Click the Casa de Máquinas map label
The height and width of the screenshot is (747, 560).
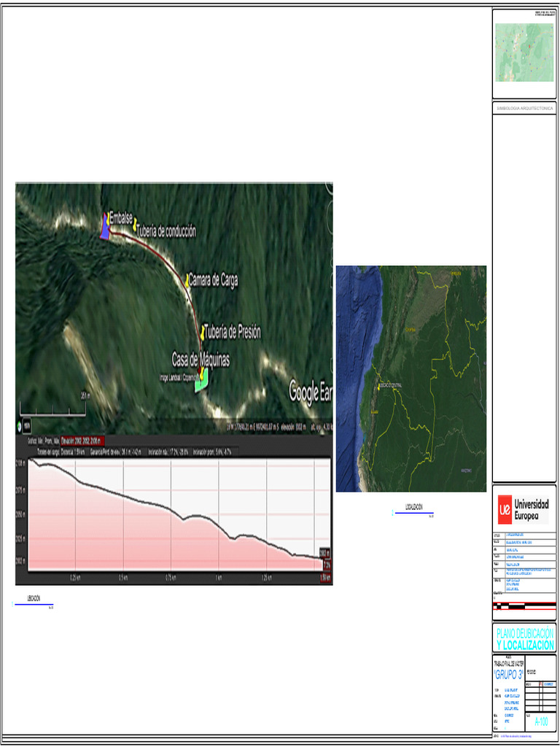pyautogui.click(x=201, y=360)
